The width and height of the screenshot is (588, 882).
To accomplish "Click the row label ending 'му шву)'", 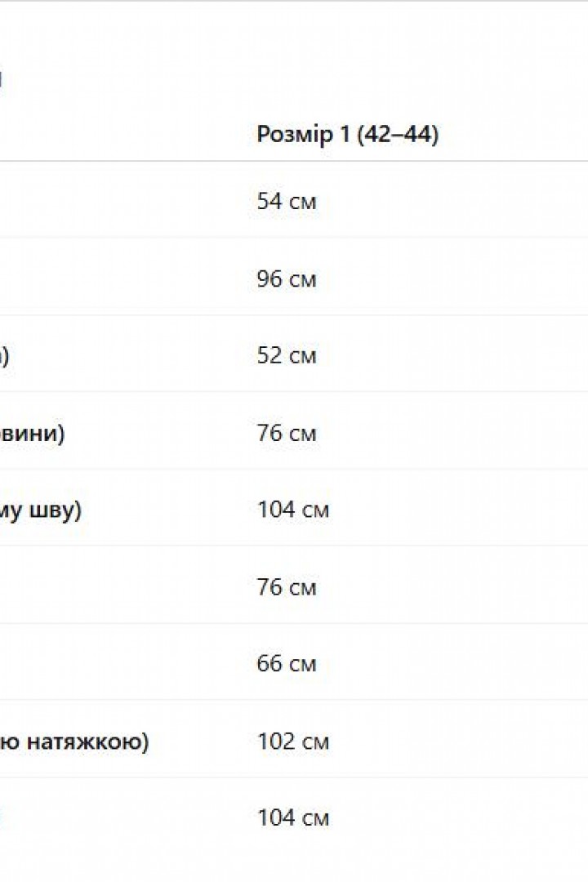I will pyautogui.click(x=41, y=510).
